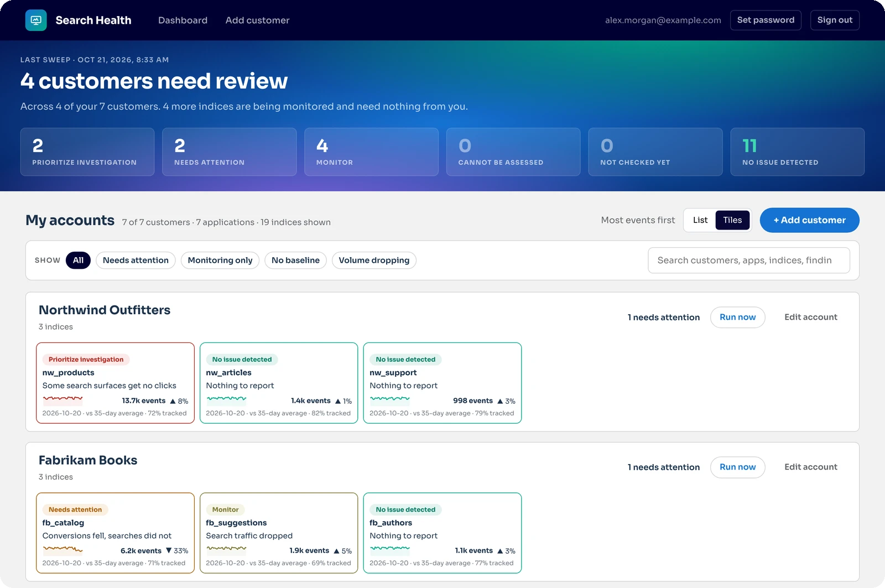Open the Most events first sort control
This screenshot has width=885, height=588.
point(638,220)
